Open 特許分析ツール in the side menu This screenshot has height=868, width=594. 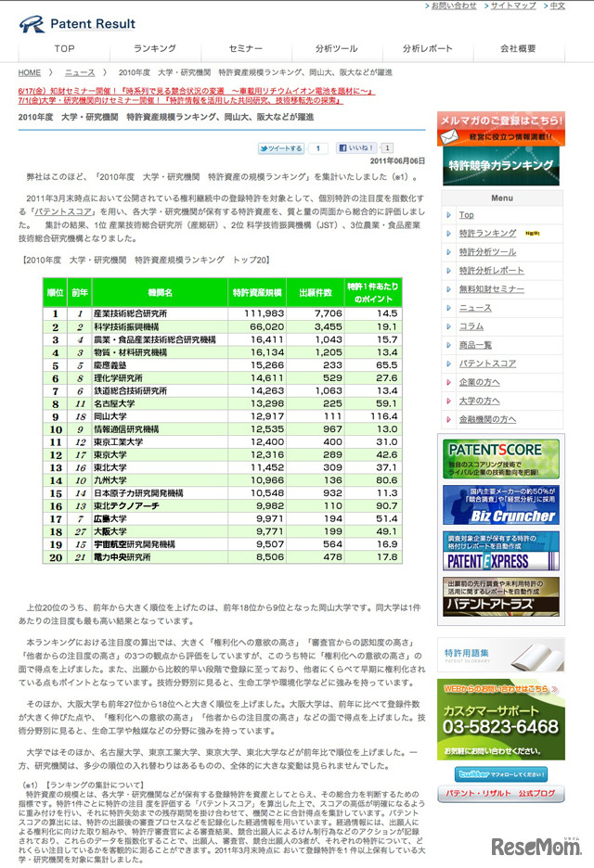pos(487,252)
